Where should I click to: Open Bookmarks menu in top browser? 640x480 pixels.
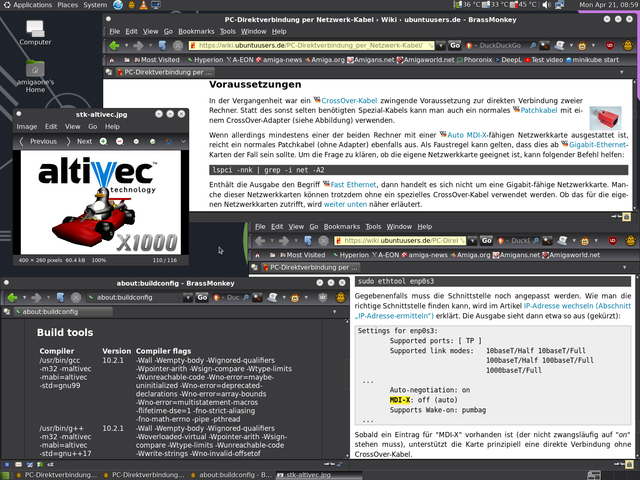pyautogui.click(x=196, y=31)
